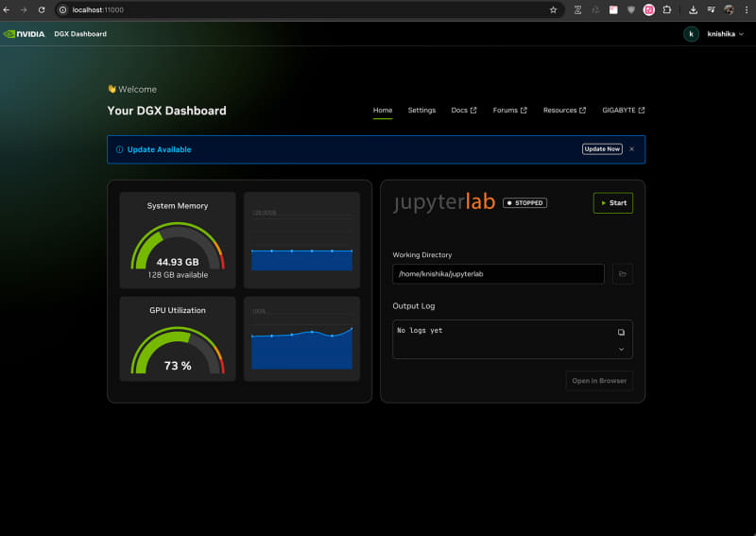Expand the Output Log chevron

(621, 349)
